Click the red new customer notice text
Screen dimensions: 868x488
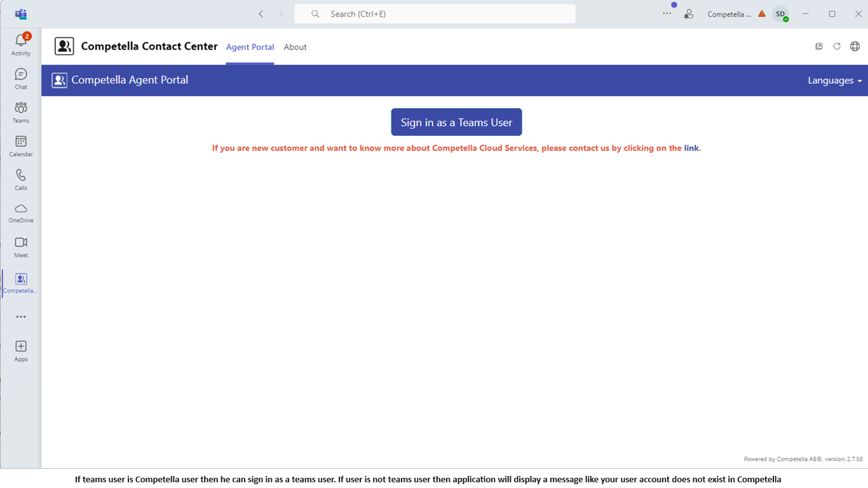[x=456, y=148]
